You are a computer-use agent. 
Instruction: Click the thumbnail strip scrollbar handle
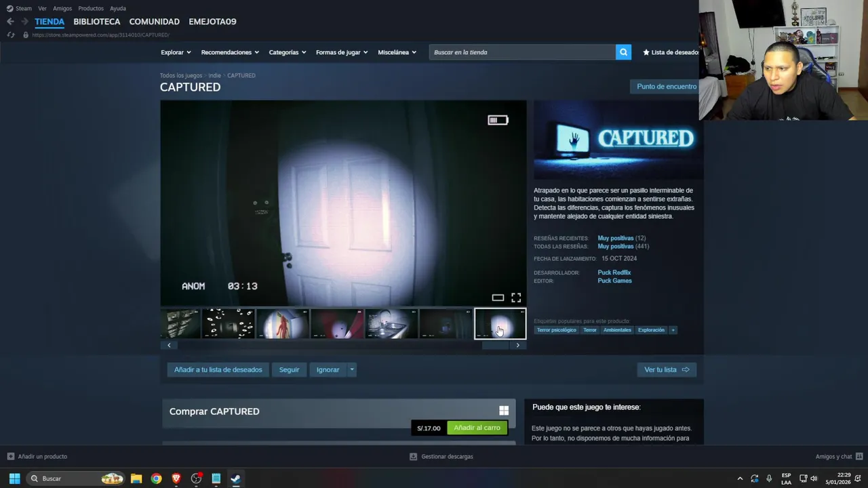coord(495,345)
